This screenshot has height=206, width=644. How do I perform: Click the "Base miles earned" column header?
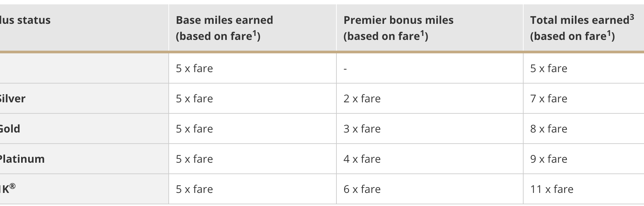pos(224,20)
